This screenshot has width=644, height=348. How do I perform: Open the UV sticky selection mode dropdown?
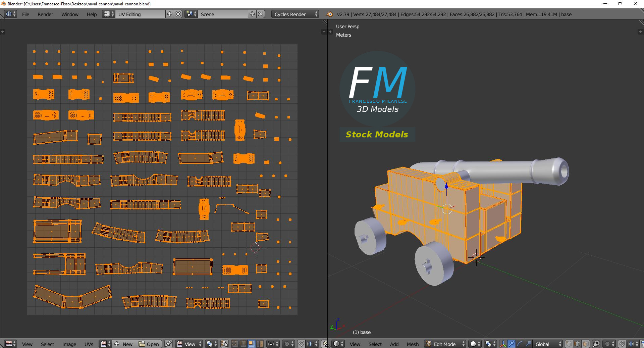click(273, 344)
